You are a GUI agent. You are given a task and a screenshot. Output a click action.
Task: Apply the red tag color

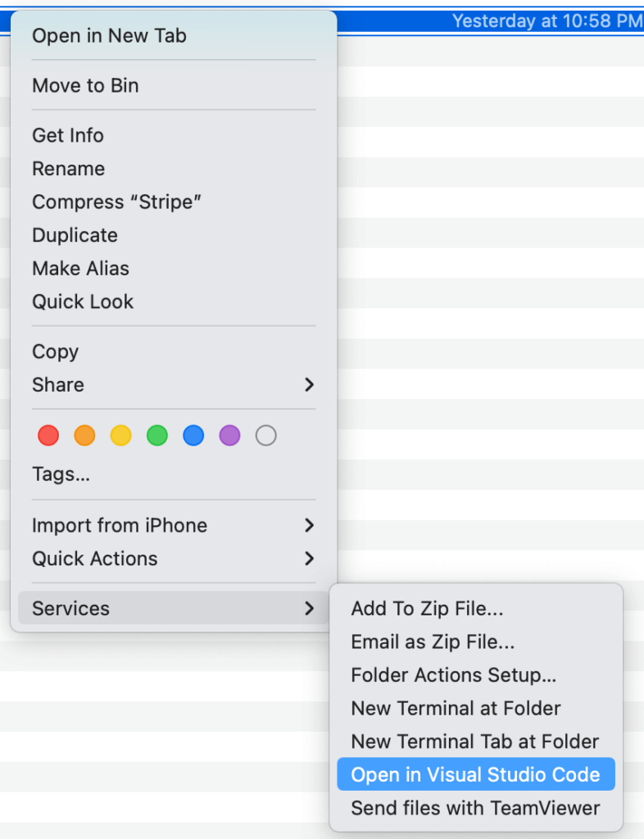coord(48,435)
